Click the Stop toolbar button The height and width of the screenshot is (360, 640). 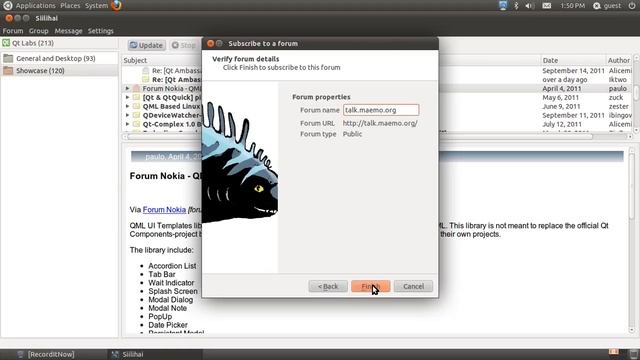pos(184,45)
